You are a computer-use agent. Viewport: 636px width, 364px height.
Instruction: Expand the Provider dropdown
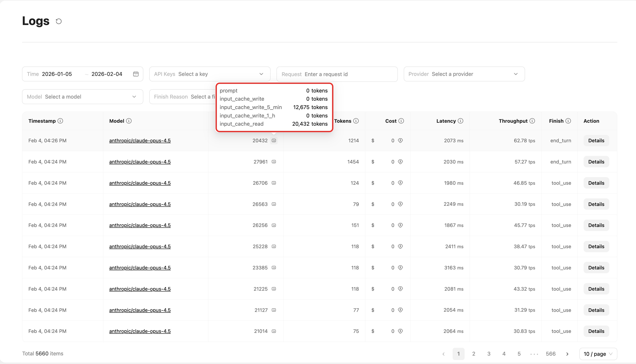coord(464,74)
